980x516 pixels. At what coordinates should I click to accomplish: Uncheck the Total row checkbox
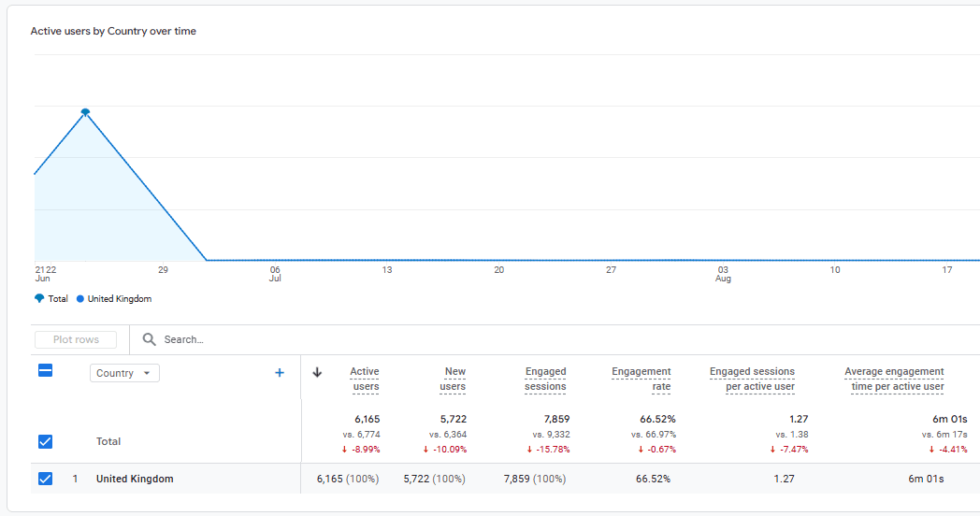click(45, 441)
